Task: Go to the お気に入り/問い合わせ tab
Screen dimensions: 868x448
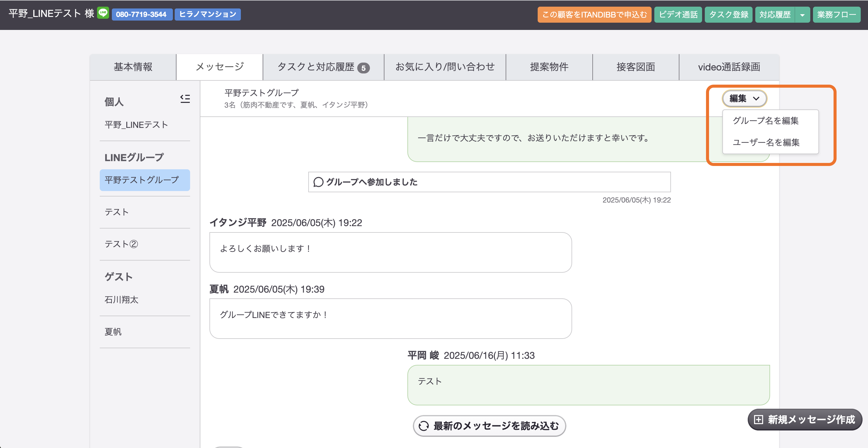Action: click(x=445, y=67)
